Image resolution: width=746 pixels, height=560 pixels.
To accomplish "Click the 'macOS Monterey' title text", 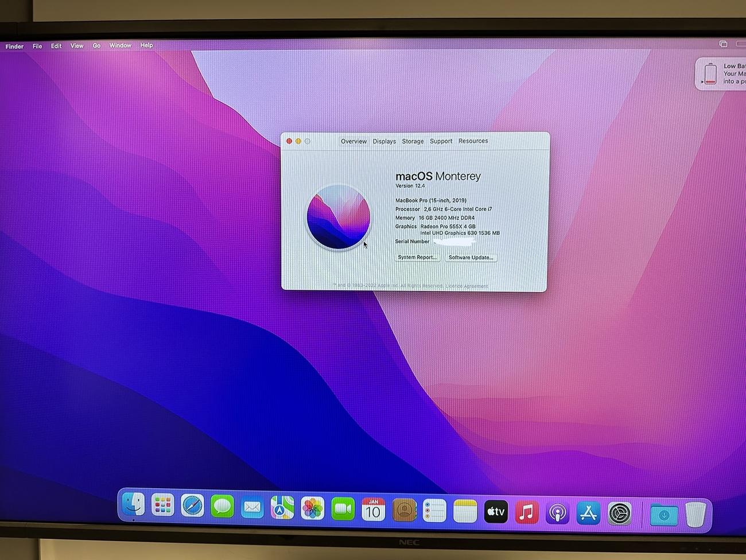I will click(438, 176).
